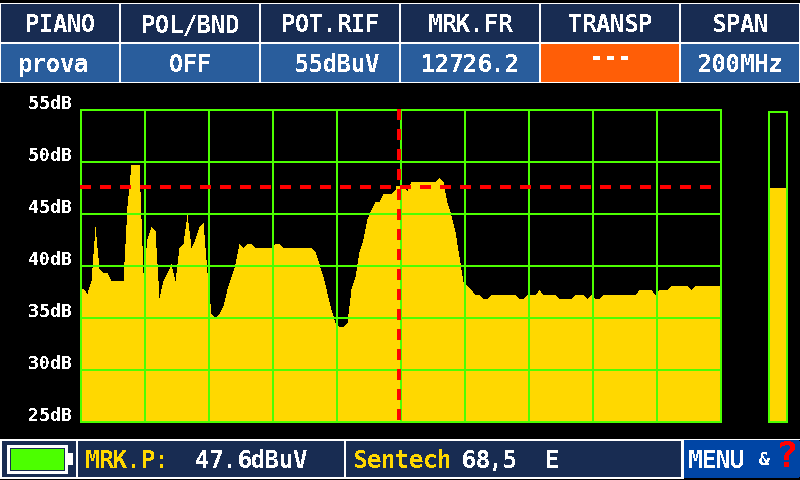The image size is (800, 480).
Task: Change the 55dBuV reference power value
Action: click(330, 63)
